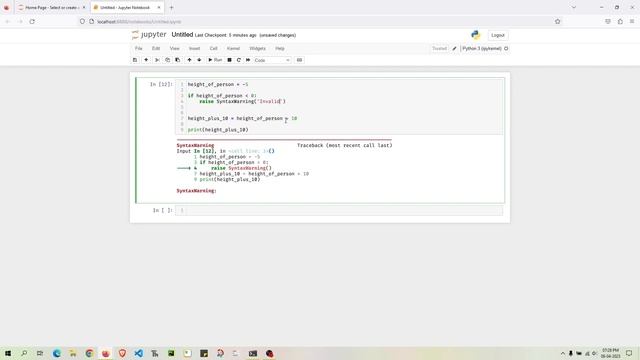Open the cell type Code dropdown
This screenshot has width=640, height=360.
272,60
